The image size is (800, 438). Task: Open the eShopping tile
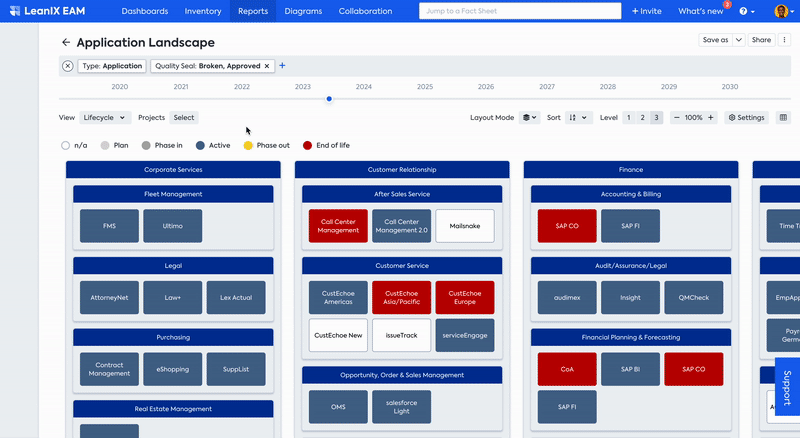click(x=172, y=369)
